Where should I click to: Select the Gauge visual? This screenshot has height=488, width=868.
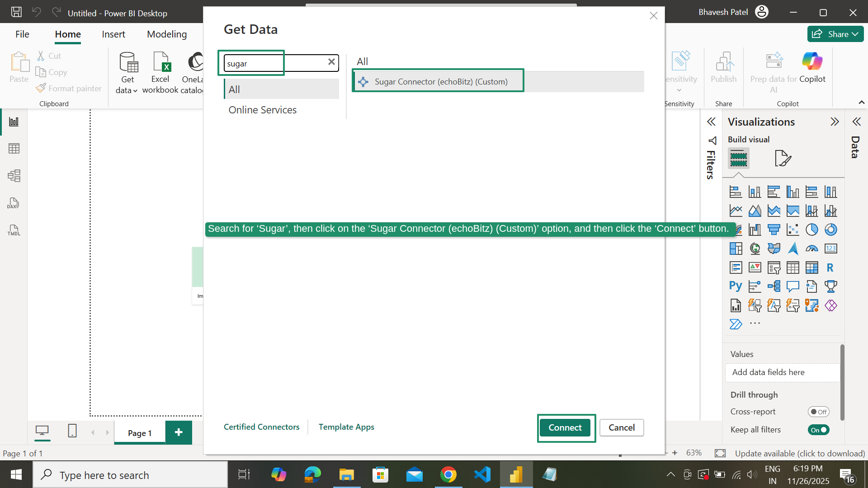click(812, 249)
